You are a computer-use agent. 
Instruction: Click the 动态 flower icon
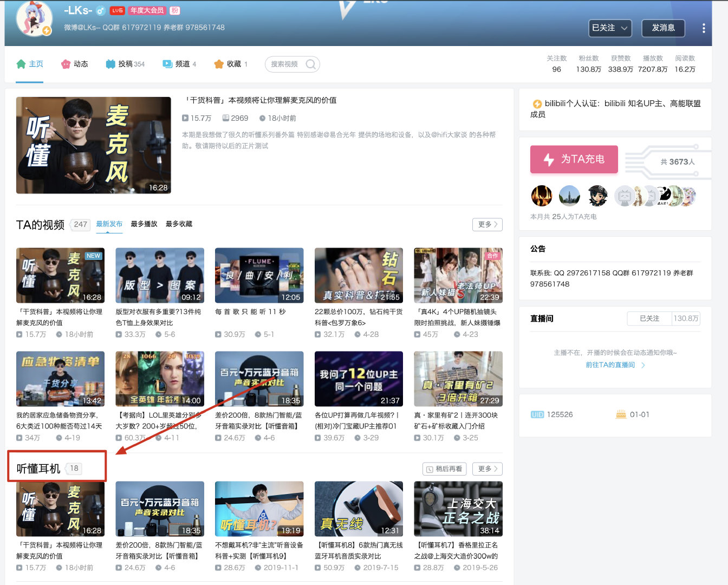[x=66, y=64]
